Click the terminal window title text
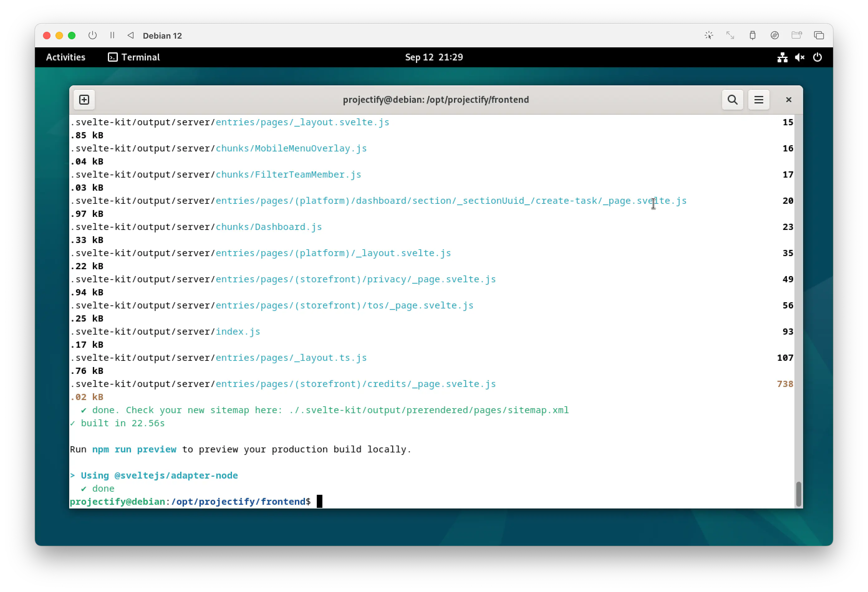 click(436, 100)
